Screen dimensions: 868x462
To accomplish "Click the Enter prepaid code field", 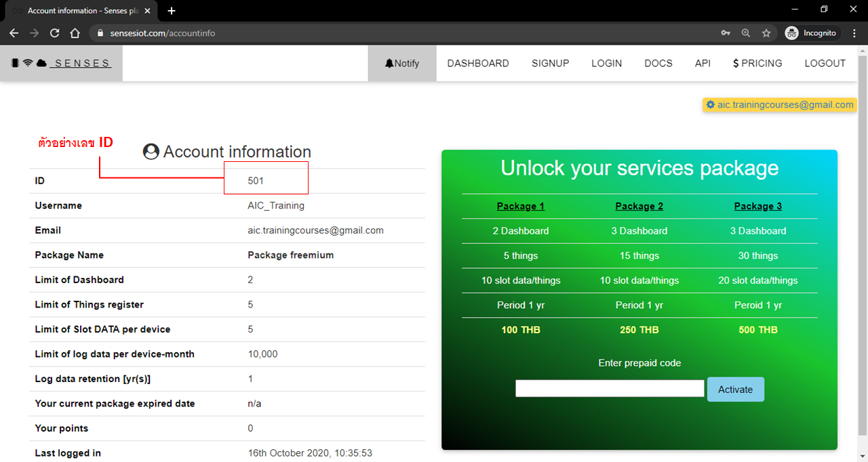I will 610,389.
